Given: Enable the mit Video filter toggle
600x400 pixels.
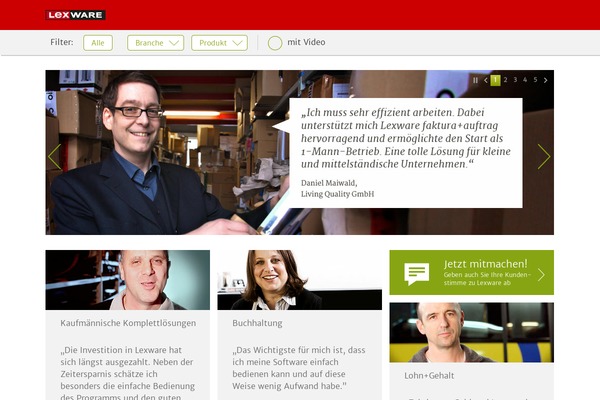Looking at the screenshot, I should [275, 43].
